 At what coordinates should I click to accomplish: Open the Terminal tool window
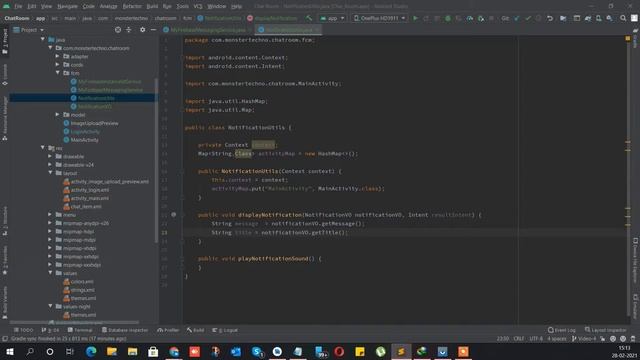pos(80,330)
